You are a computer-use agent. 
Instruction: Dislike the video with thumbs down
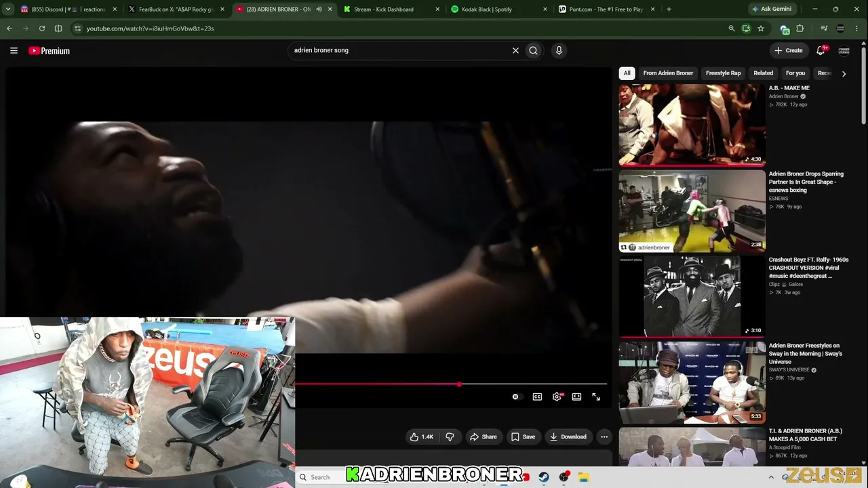pos(450,437)
